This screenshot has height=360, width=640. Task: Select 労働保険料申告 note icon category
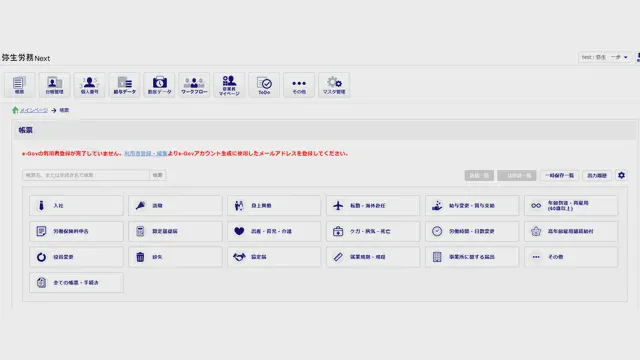click(x=76, y=231)
